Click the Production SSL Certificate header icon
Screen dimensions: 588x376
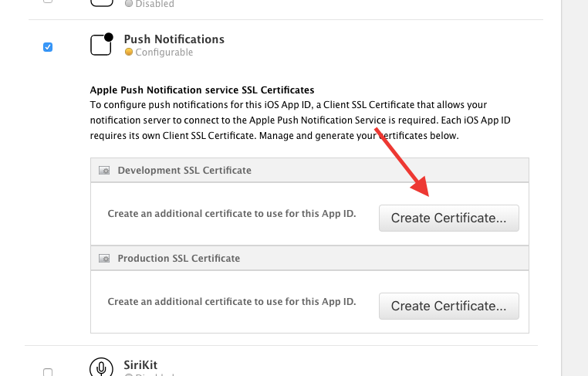coord(104,259)
